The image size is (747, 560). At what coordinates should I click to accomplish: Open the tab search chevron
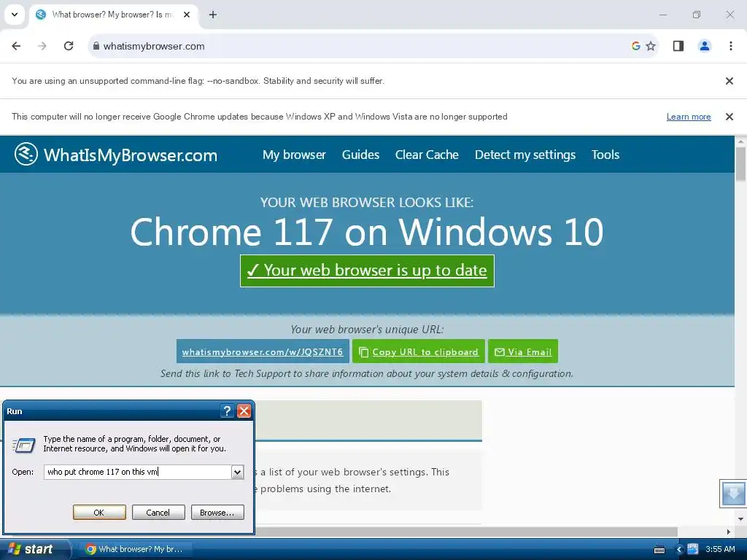coord(15,15)
